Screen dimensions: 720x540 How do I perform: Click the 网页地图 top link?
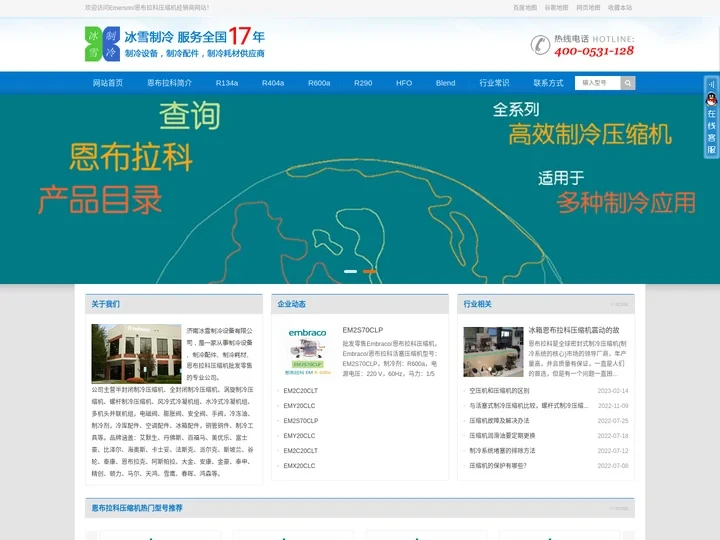click(x=588, y=8)
